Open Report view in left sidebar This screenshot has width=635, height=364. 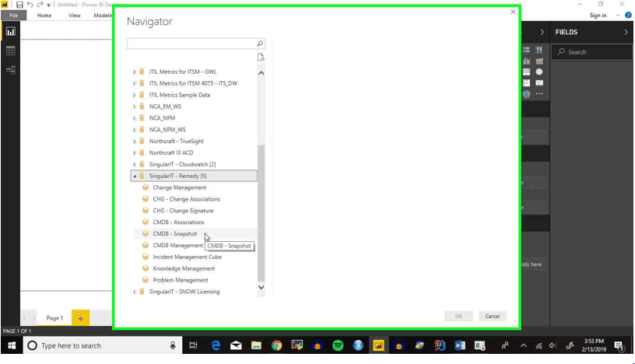pos(11,32)
